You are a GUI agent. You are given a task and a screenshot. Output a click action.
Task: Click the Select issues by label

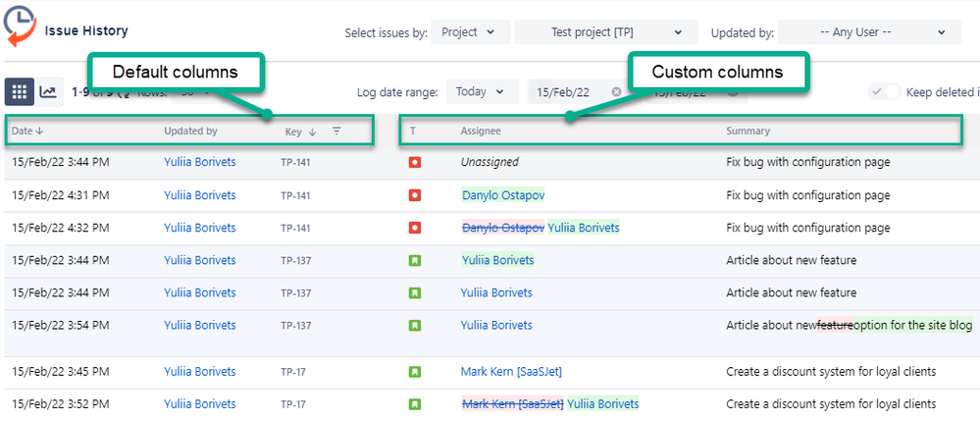[386, 32]
